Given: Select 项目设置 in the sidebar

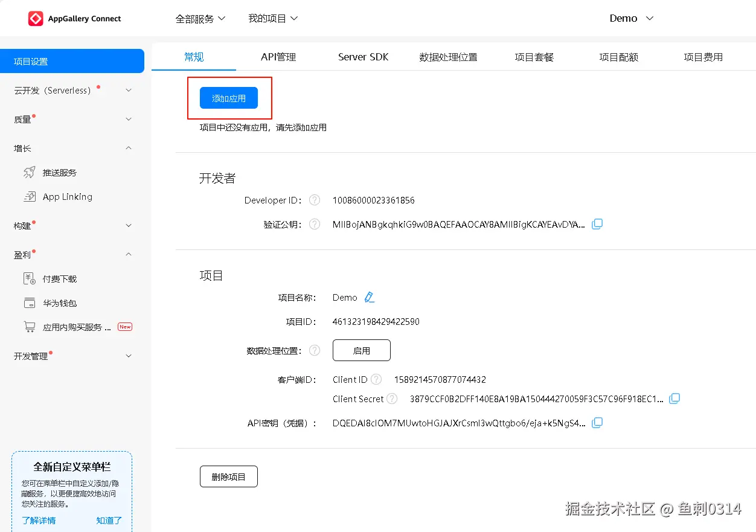Looking at the screenshot, I should [x=72, y=61].
